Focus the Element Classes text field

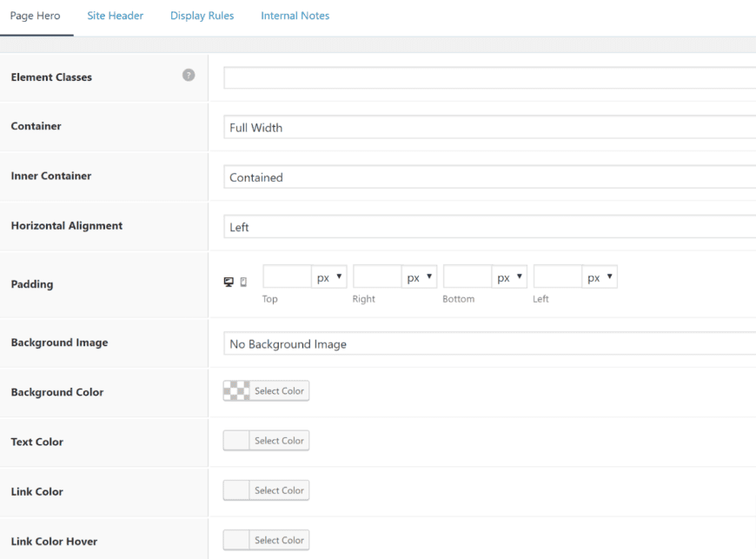click(488, 77)
